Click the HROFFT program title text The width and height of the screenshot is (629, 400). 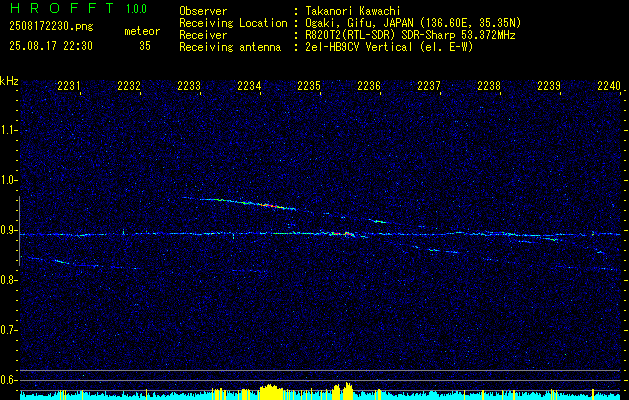point(62,8)
